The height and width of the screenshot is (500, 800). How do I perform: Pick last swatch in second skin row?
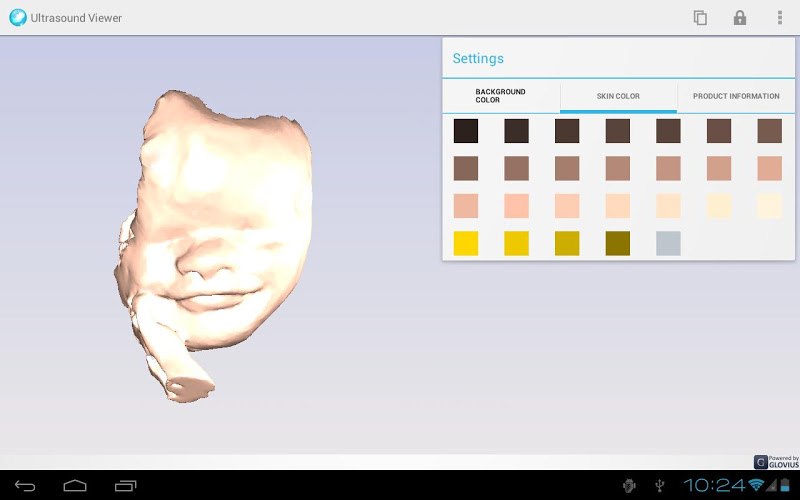[x=769, y=168]
